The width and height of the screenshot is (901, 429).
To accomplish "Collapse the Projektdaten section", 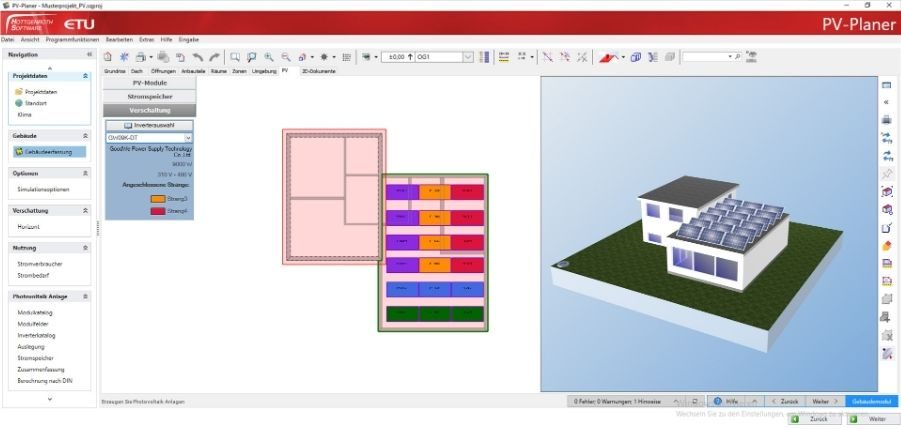I will tap(85, 75).
